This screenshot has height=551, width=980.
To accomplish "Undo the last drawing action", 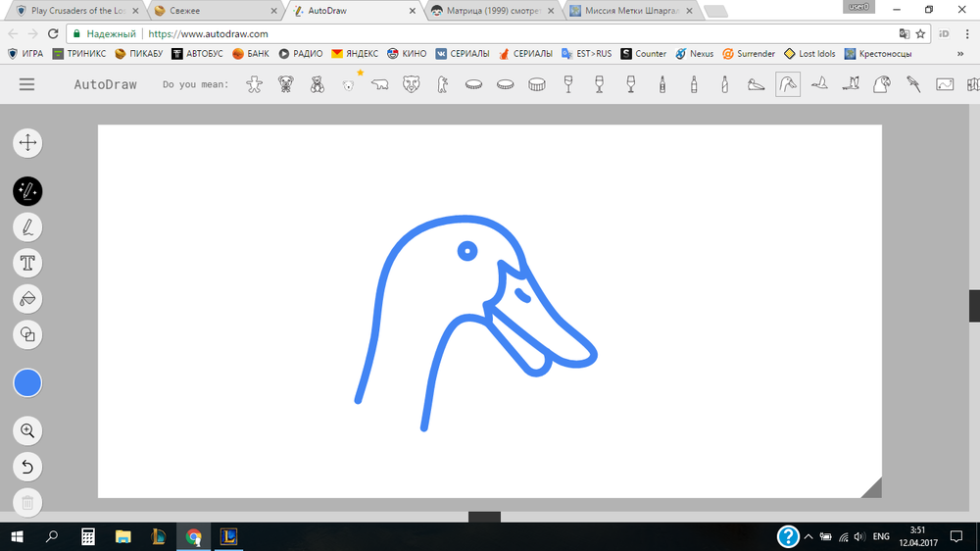I will click(x=27, y=467).
